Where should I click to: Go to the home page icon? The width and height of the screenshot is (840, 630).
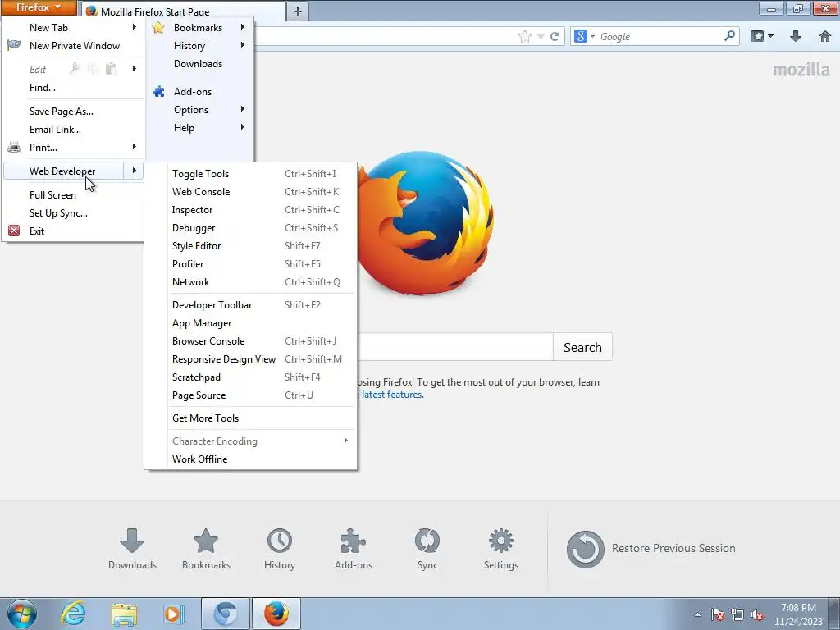825,36
